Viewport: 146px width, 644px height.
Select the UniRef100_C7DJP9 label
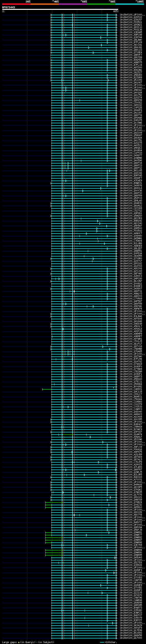click(x=131, y=462)
